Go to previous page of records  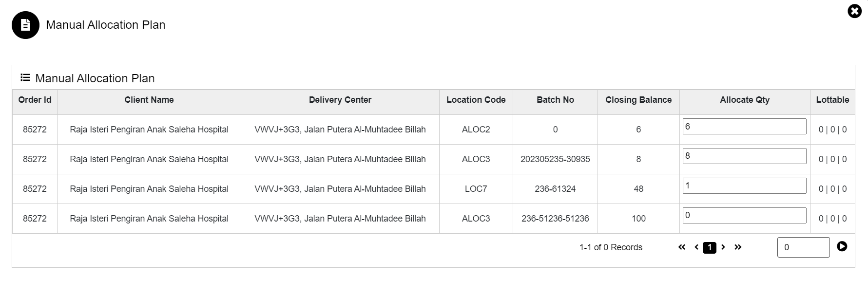696,247
